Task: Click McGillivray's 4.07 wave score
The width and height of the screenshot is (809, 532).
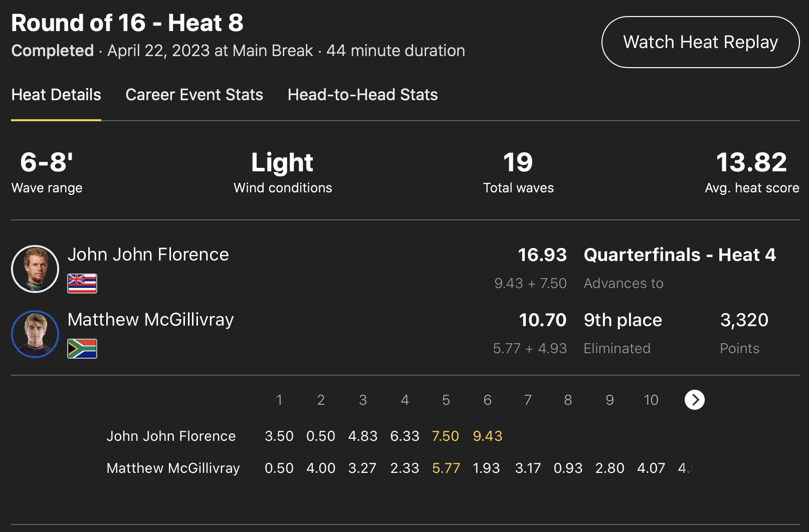Action: 651,468
